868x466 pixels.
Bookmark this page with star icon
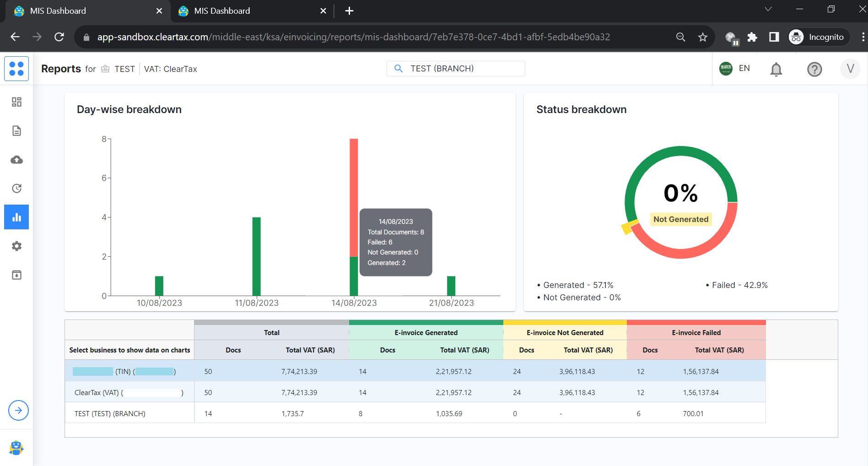[x=703, y=37]
